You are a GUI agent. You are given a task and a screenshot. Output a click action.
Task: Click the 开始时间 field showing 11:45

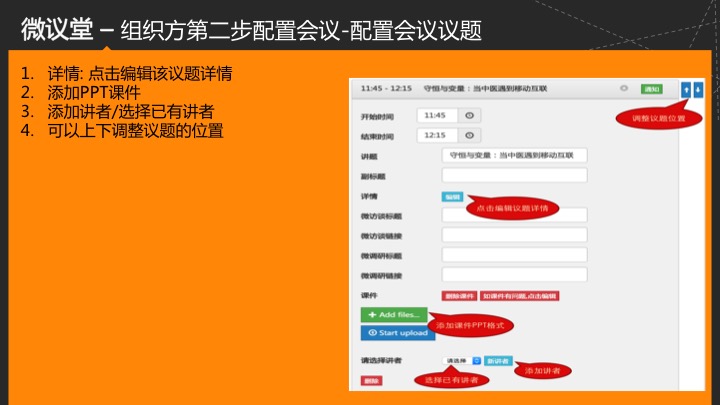tap(440, 116)
